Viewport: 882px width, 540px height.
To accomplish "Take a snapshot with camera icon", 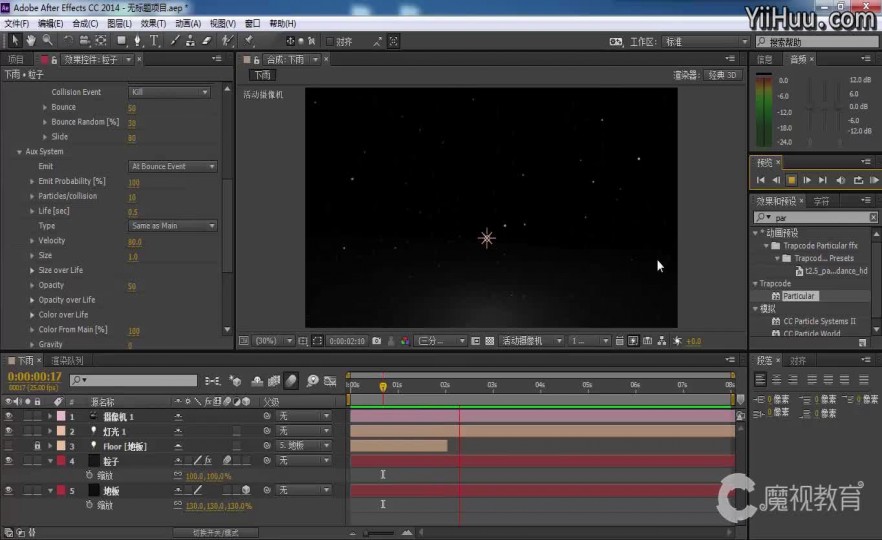I will coord(377,341).
